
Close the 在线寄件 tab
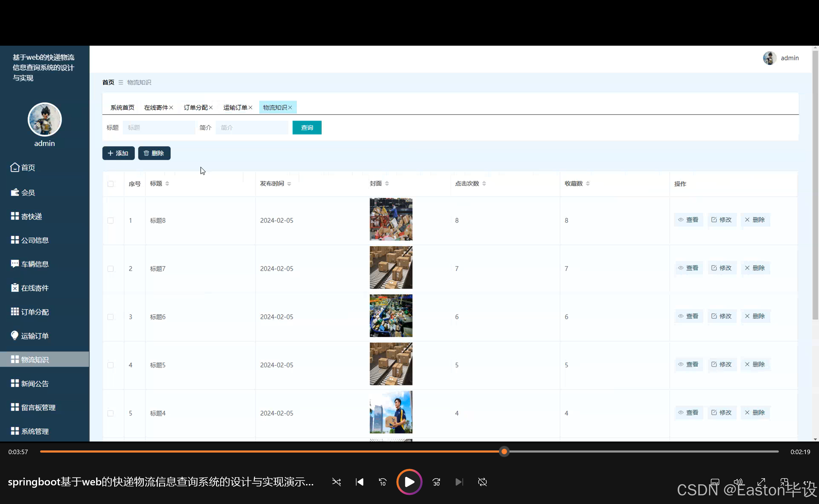(x=171, y=107)
